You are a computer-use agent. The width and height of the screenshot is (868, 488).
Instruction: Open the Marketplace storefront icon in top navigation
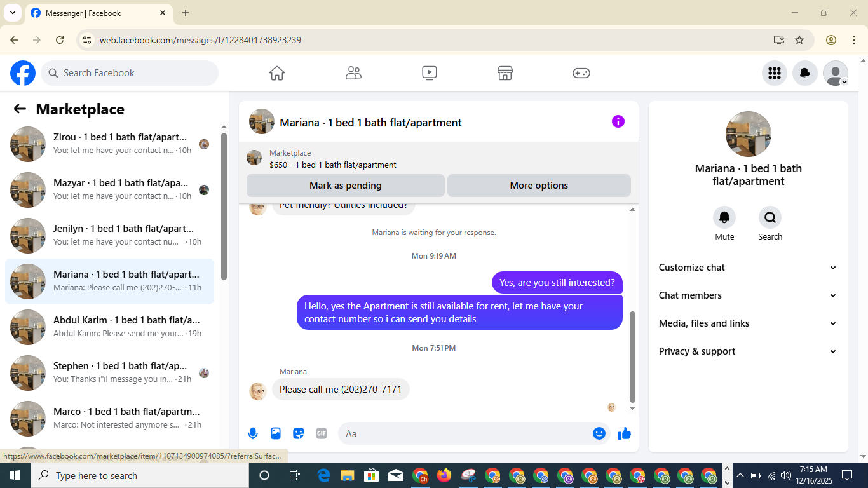pyautogui.click(x=505, y=73)
